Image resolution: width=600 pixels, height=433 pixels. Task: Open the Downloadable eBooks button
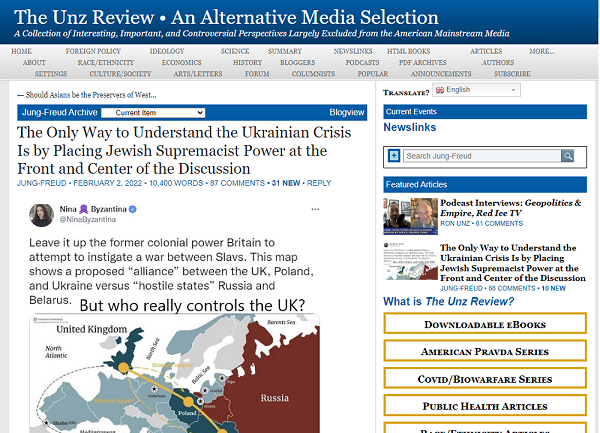click(x=485, y=325)
